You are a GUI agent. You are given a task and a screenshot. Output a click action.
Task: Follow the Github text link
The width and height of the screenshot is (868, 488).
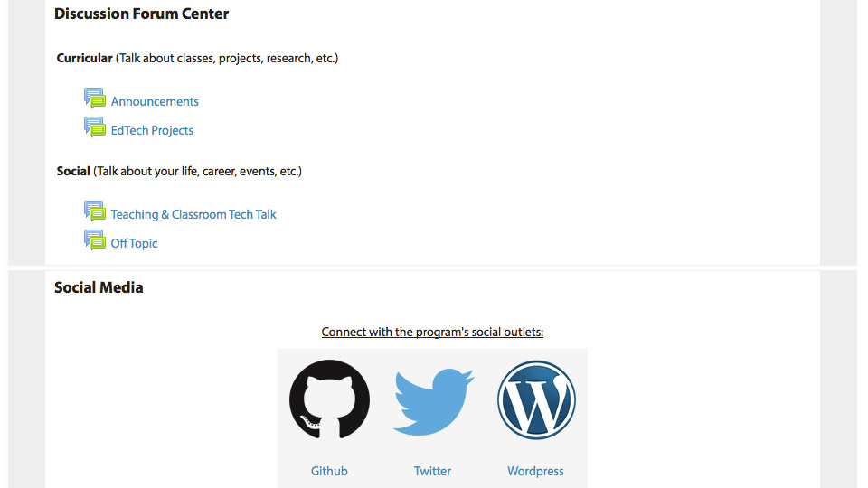tap(329, 471)
